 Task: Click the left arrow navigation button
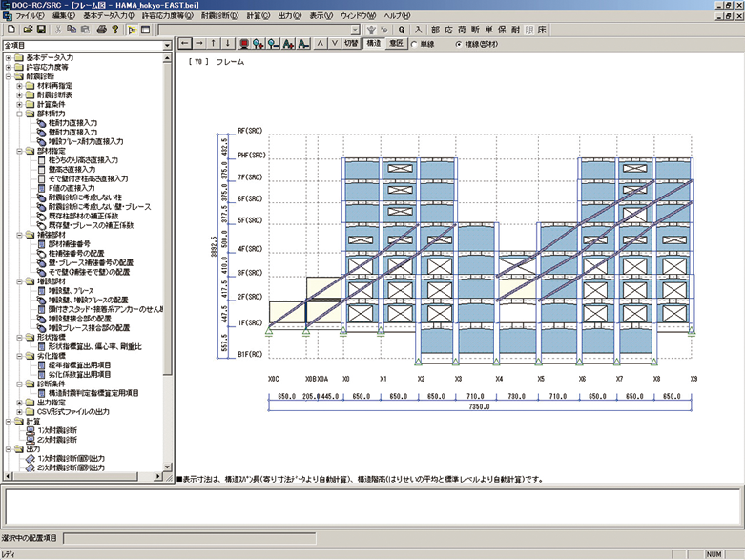tap(185, 44)
